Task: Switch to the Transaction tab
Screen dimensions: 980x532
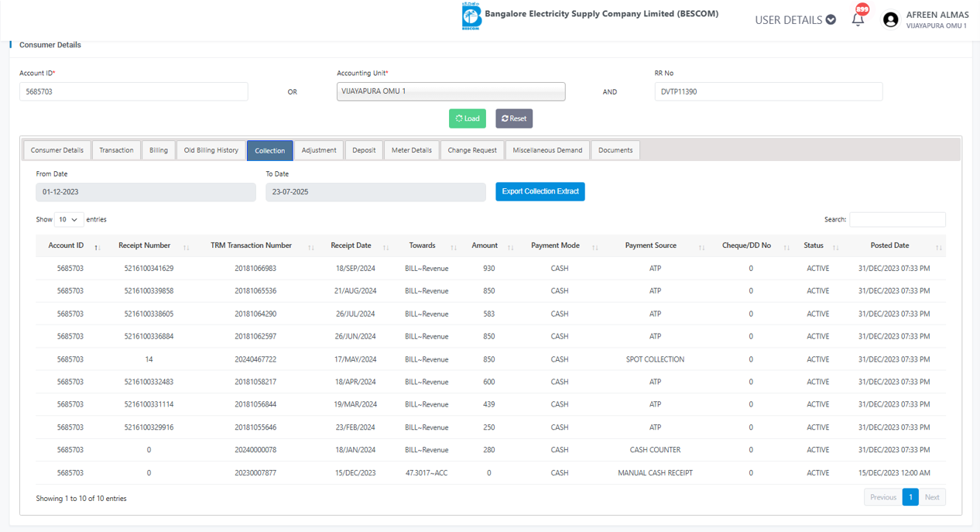Action: tap(116, 150)
